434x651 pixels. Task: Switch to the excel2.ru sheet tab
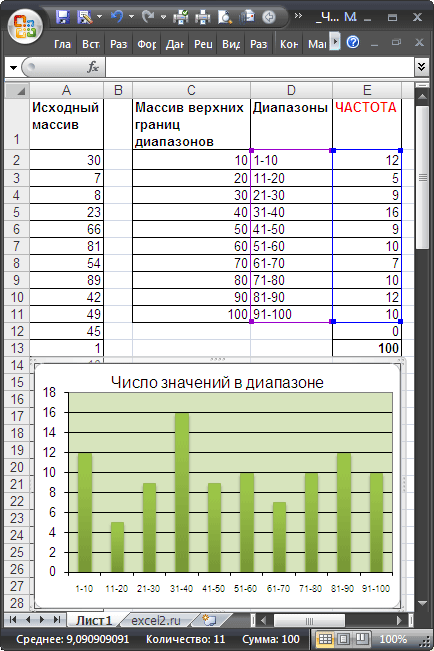point(156,621)
